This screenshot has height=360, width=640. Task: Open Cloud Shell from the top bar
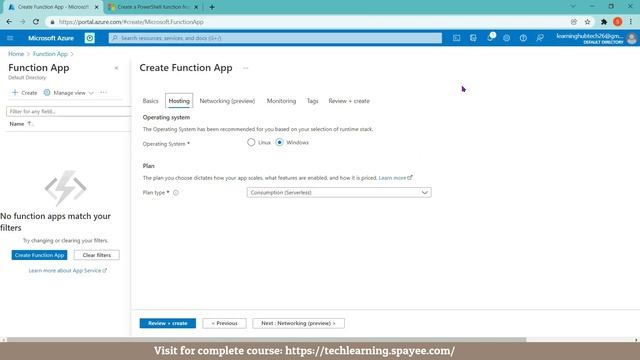(456, 38)
